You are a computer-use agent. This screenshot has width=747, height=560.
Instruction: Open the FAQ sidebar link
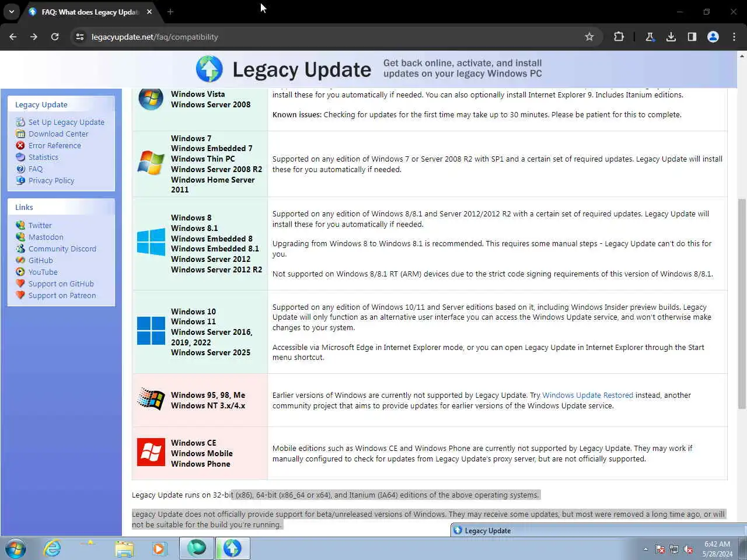click(36, 169)
